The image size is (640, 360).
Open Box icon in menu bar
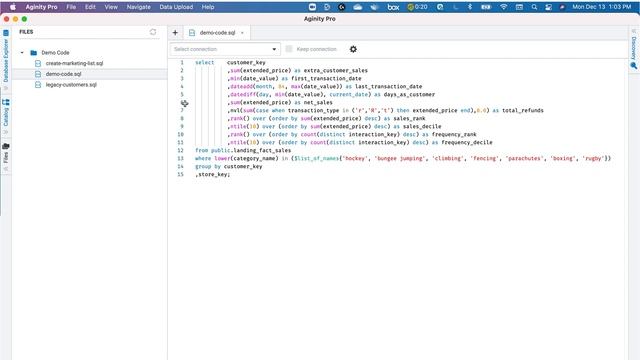point(393,7)
